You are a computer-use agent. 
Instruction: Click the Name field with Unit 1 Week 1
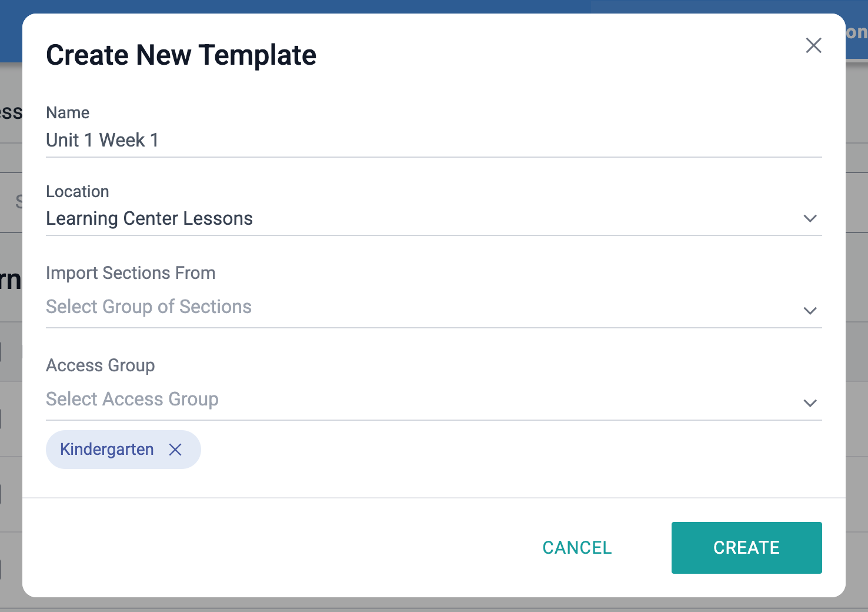click(x=434, y=141)
